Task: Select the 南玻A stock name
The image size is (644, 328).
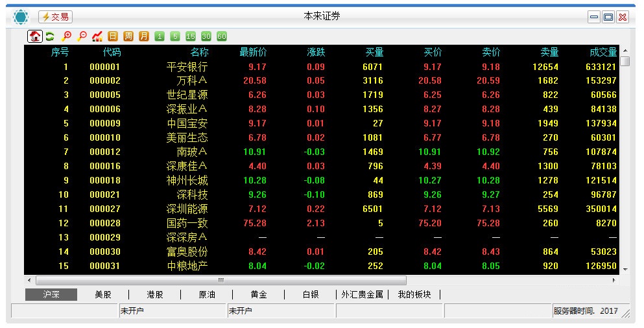Action: pos(192,152)
